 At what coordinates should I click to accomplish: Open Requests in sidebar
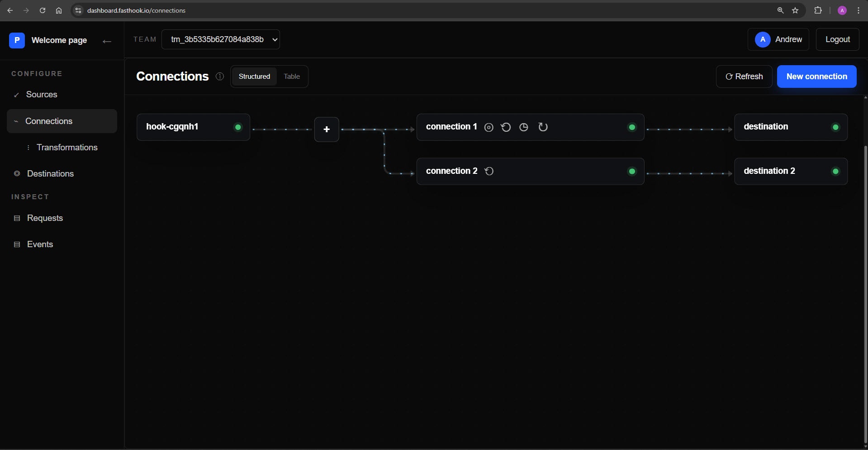tap(62, 218)
